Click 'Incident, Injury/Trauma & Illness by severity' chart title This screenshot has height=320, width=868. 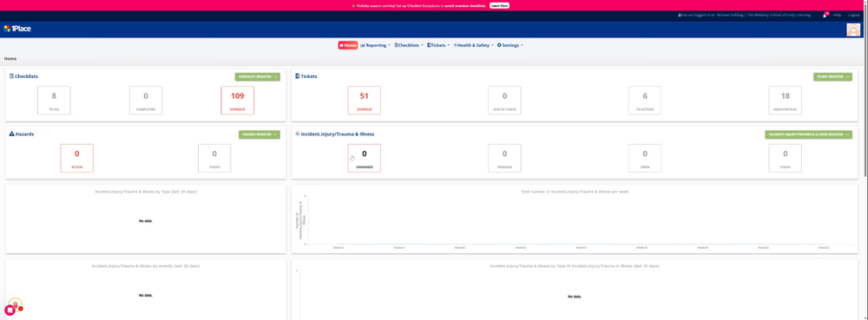146,266
